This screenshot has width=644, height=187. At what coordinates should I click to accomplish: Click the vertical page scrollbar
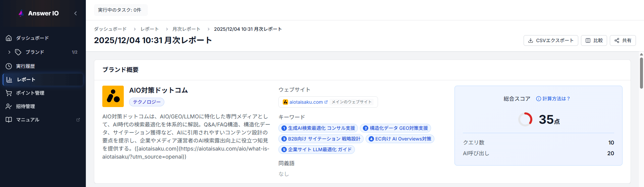click(641, 74)
